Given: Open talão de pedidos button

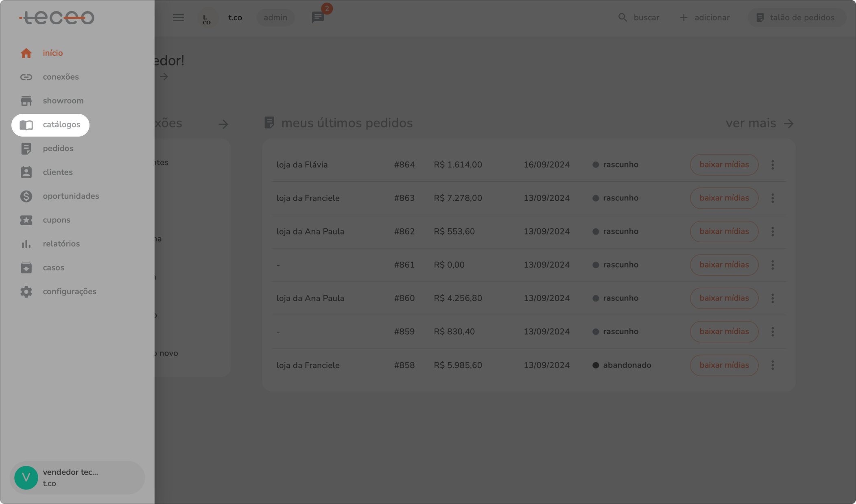Looking at the screenshot, I should (x=796, y=17).
